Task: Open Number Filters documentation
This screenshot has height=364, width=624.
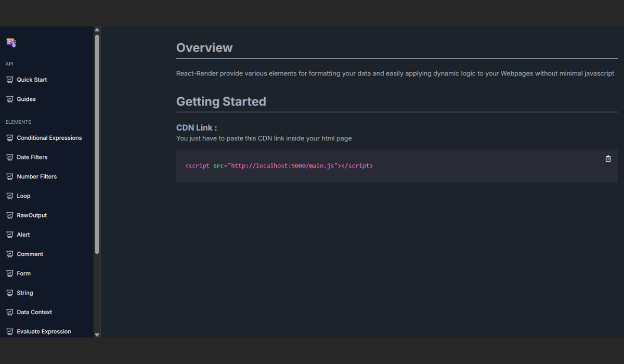Action: (x=37, y=176)
